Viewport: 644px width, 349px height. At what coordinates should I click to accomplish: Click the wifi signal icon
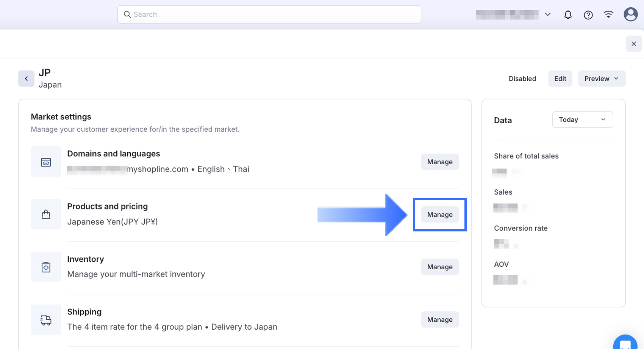coord(608,15)
